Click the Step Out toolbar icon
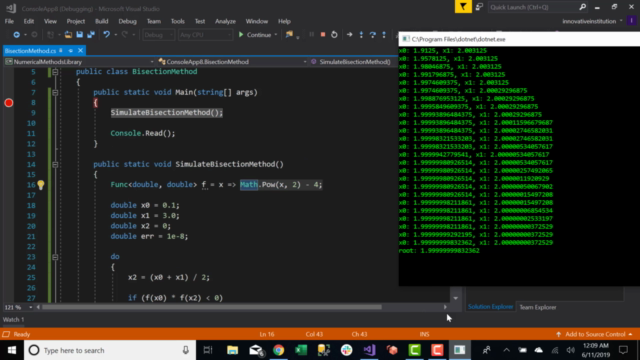640x360 pixels. (x=384, y=35)
